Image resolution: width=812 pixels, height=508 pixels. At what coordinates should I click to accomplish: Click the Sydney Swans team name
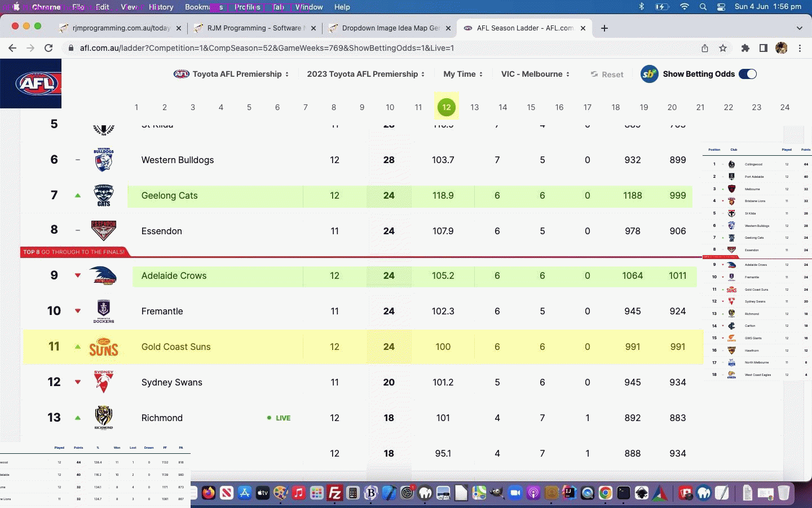pyautogui.click(x=171, y=382)
